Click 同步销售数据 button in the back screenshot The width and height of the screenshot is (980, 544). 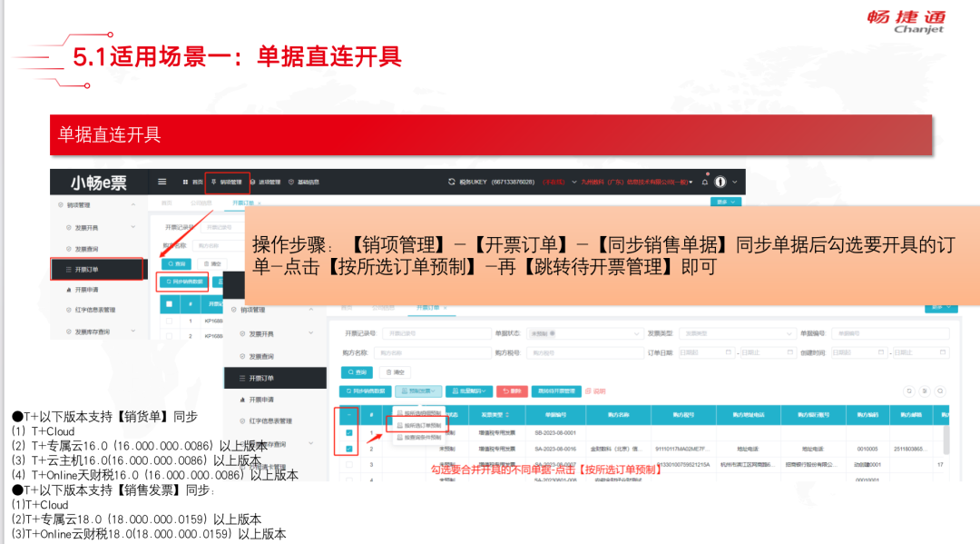tap(184, 282)
